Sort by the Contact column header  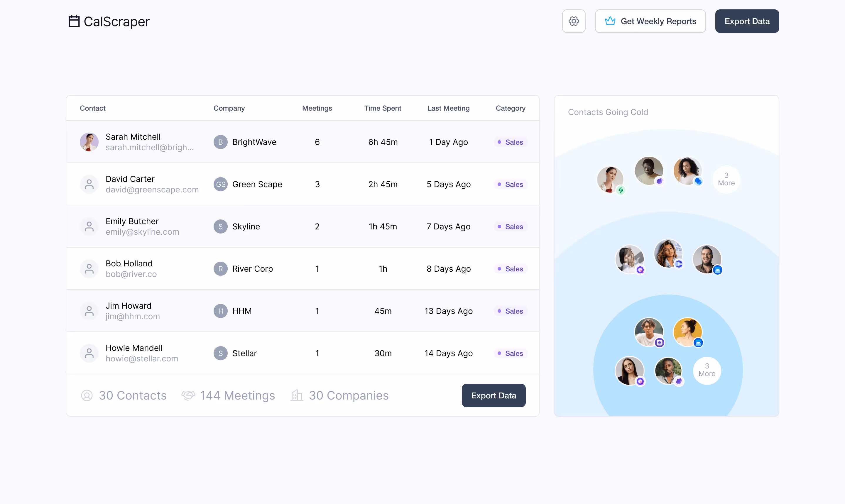(93, 108)
